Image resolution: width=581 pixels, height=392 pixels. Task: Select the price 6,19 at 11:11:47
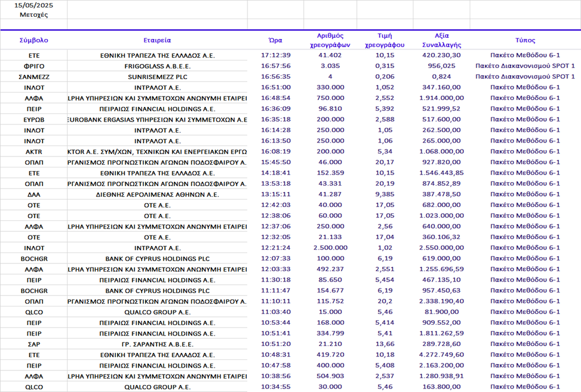point(385,291)
